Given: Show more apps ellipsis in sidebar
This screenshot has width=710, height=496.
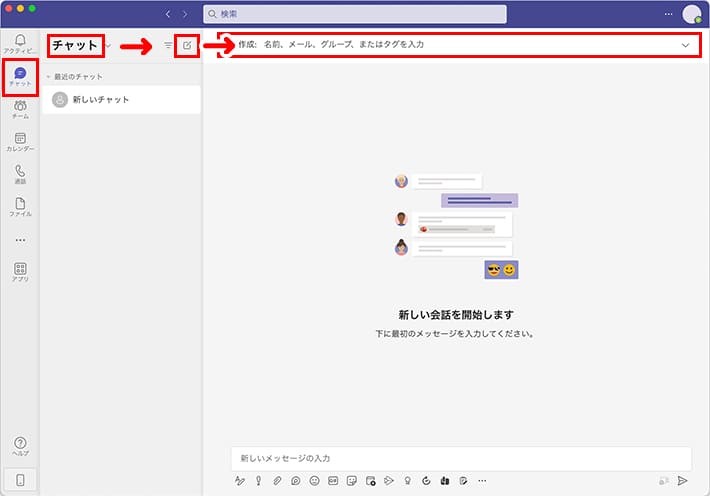Looking at the screenshot, I should [20, 240].
